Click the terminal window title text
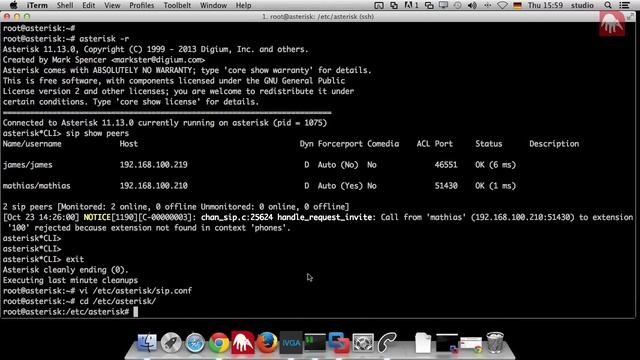Viewport: 640px width, 360px height. [x=318, y=17]
